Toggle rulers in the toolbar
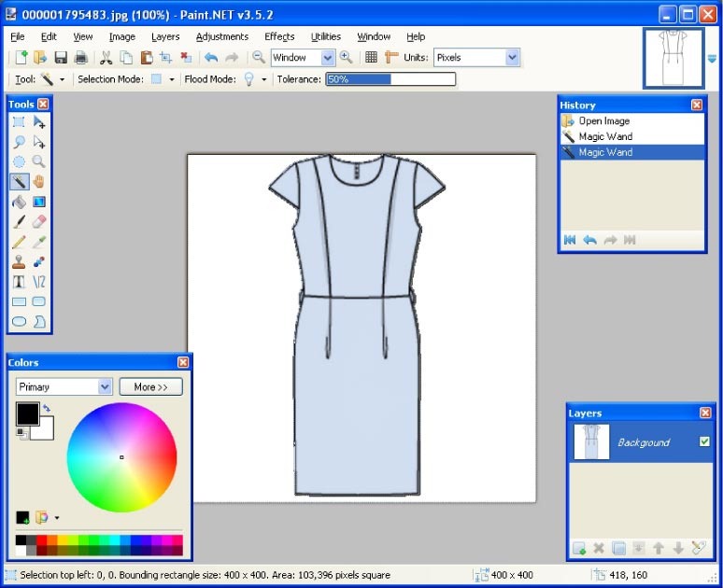 point(391,58)
